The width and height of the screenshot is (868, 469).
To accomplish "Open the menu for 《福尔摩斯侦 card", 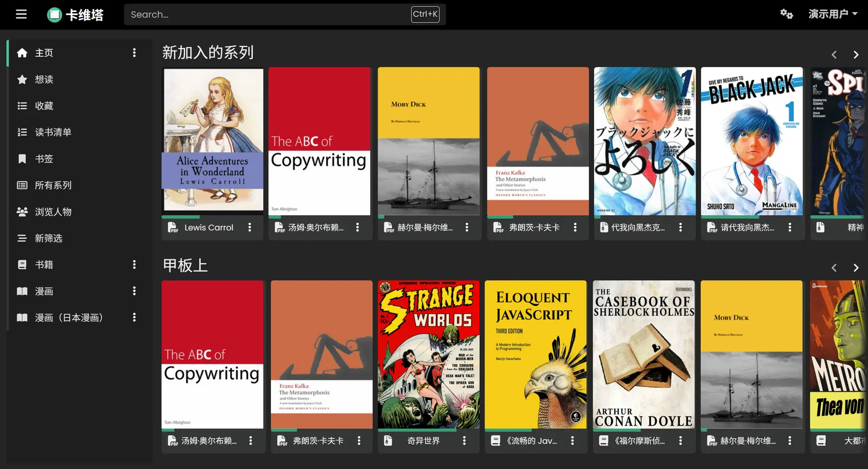I will pos(680,441).
